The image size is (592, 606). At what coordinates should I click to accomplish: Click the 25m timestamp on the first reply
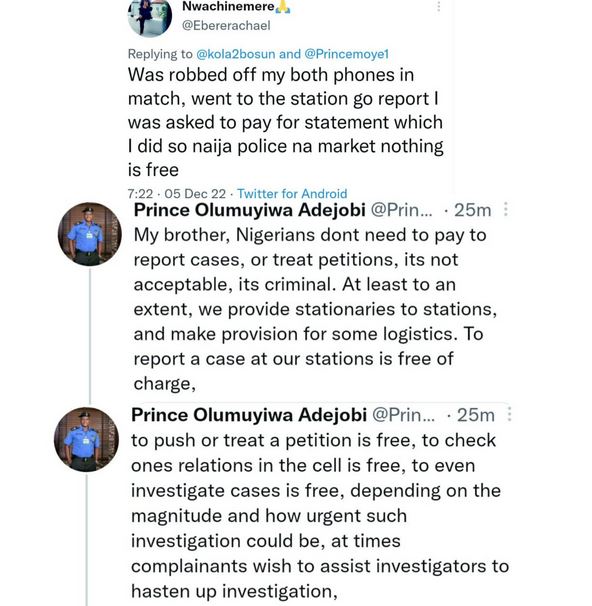[473, 210]
